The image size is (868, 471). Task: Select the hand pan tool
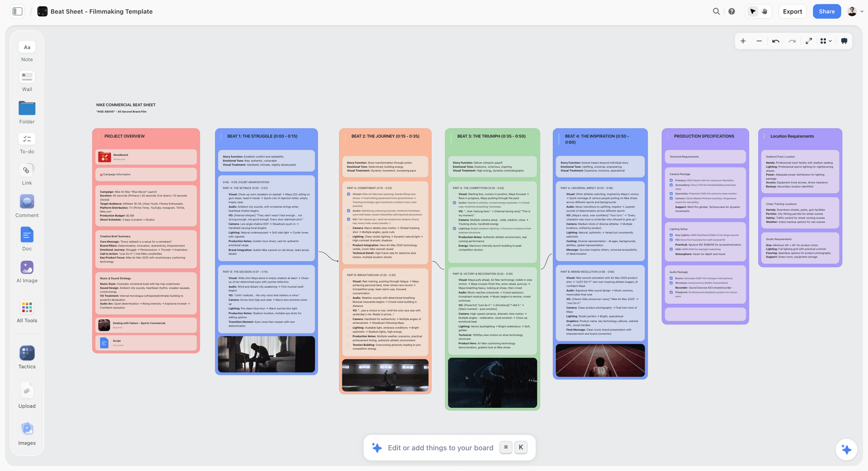765,11
